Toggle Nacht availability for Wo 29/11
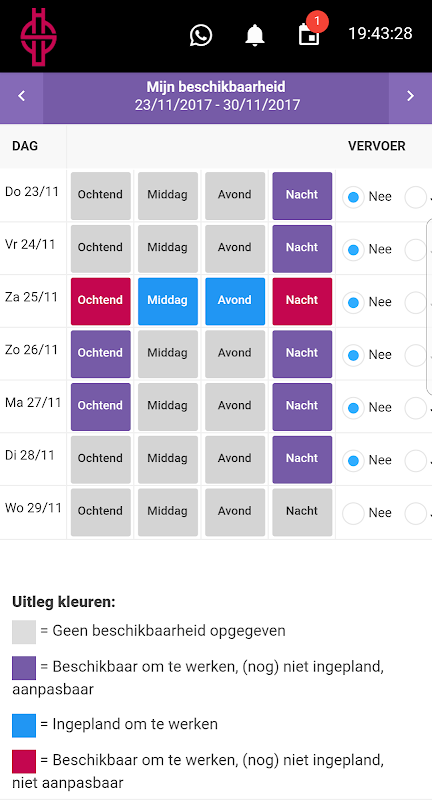The image size is (432, 800). (302, 512)
